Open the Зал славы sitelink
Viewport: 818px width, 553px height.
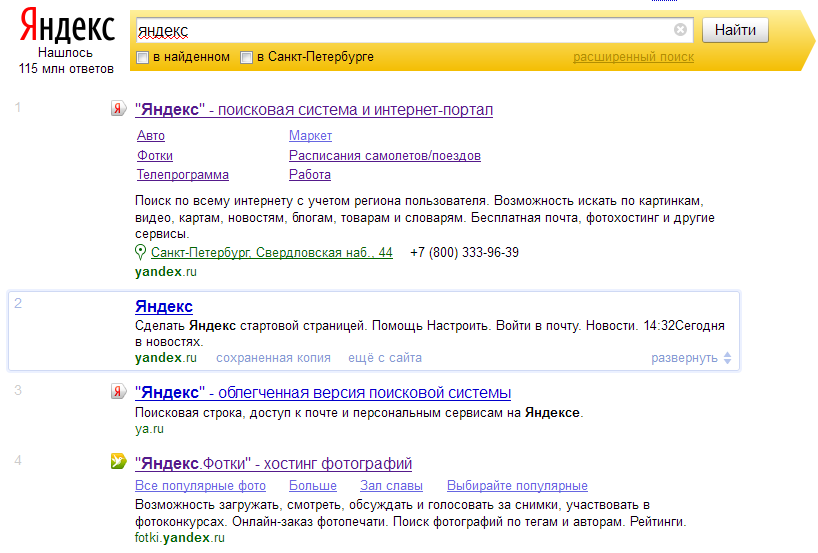tap(391, 486)
